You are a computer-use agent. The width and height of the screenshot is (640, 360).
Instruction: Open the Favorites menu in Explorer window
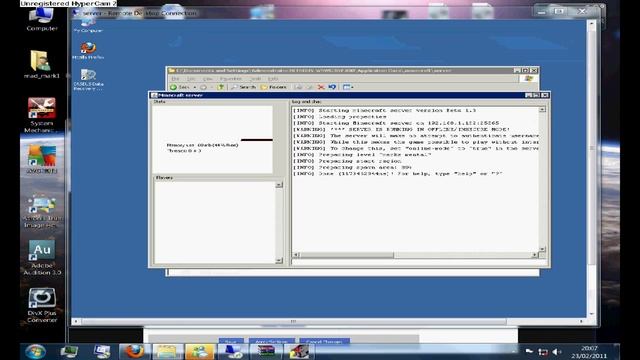point(231,78)
